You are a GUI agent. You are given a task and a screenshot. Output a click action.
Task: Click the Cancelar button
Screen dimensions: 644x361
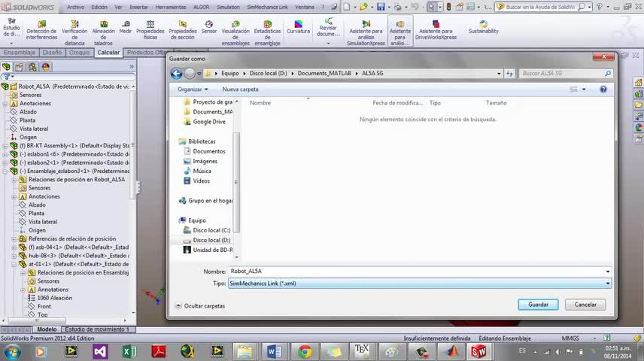[585, 305]
